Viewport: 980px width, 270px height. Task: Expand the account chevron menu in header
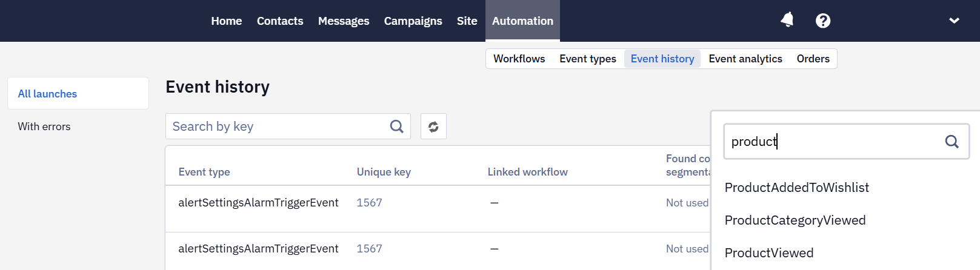pos(954,21)
